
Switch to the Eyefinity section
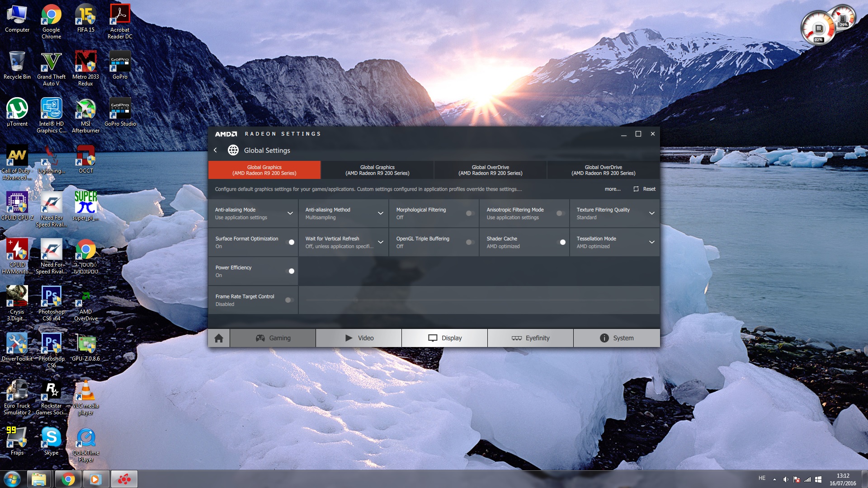click(x=531, y=338)
